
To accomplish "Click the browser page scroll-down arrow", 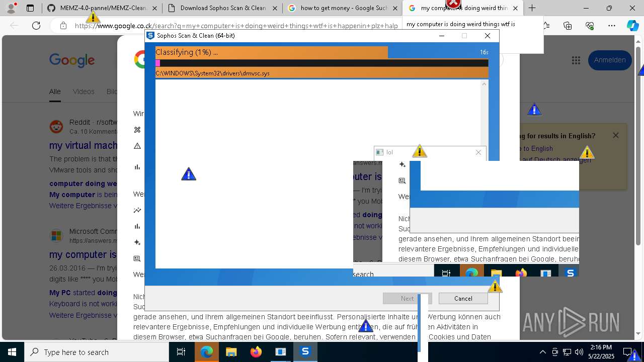I will coord(639,333).
